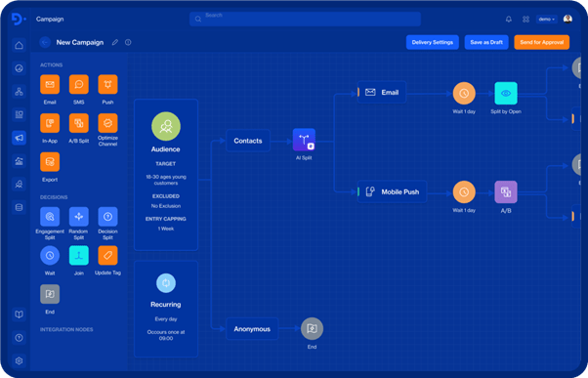Go back with the arrow beside New Campaign

click(x=45, y=42)
